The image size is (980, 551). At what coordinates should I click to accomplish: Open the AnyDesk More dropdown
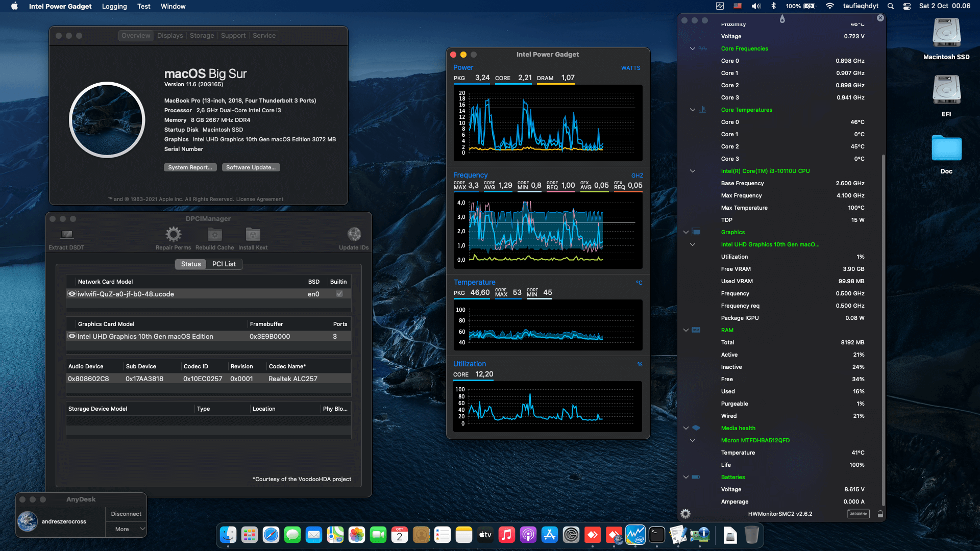click(x=126, y=529)
